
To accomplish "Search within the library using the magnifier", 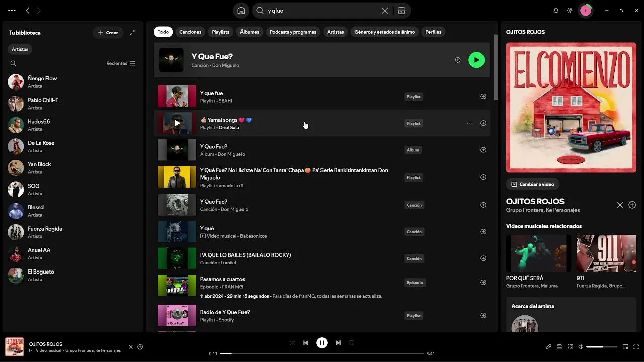I will (13, 63).
